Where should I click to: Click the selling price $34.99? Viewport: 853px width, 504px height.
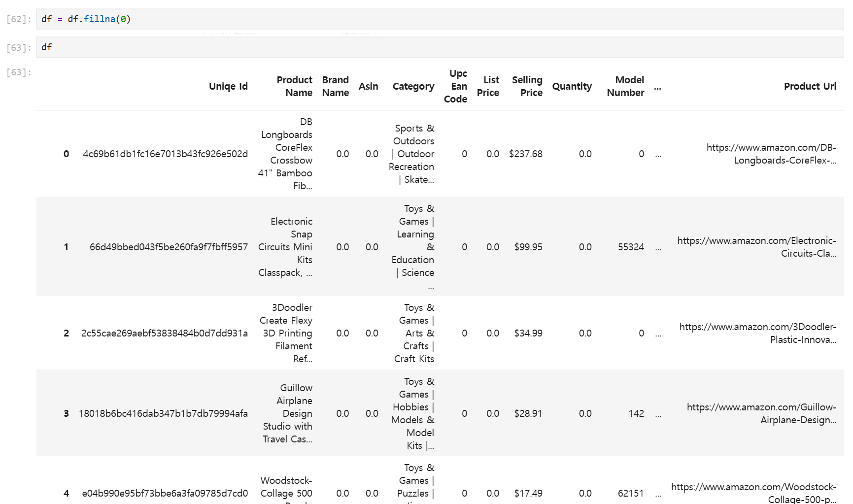click(528, 333)
